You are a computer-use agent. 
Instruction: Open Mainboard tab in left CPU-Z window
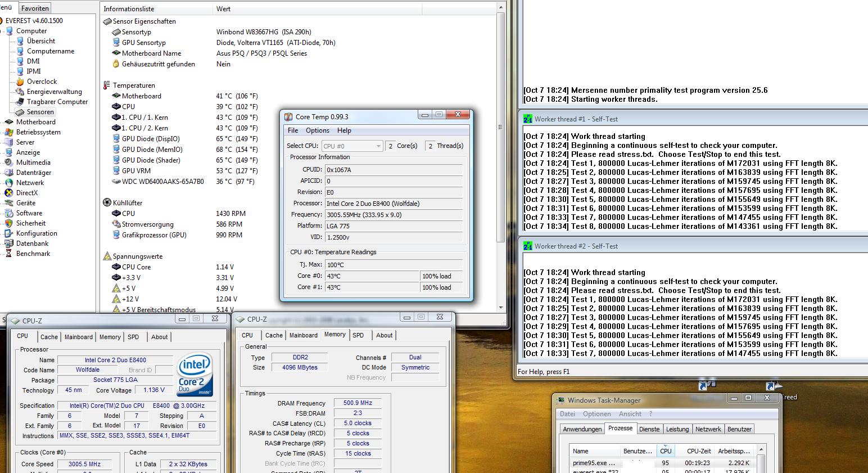79,337
